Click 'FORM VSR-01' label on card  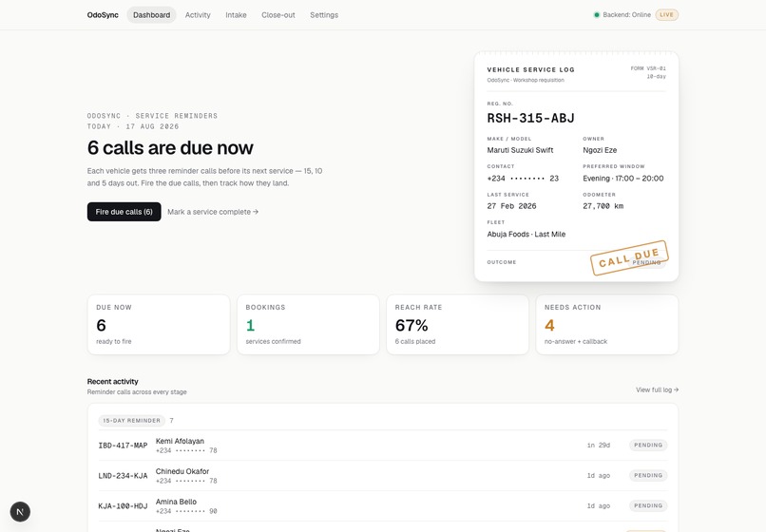pos(648,68)
